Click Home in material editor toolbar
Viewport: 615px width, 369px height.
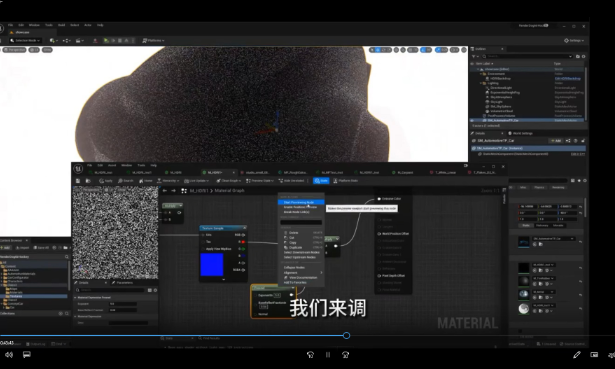(x=145, y=181)
